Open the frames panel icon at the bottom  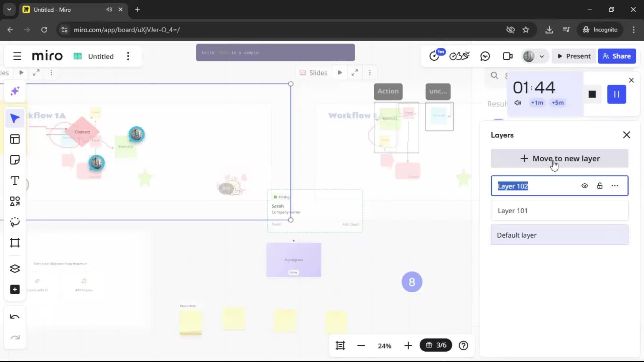click(340, 346)
